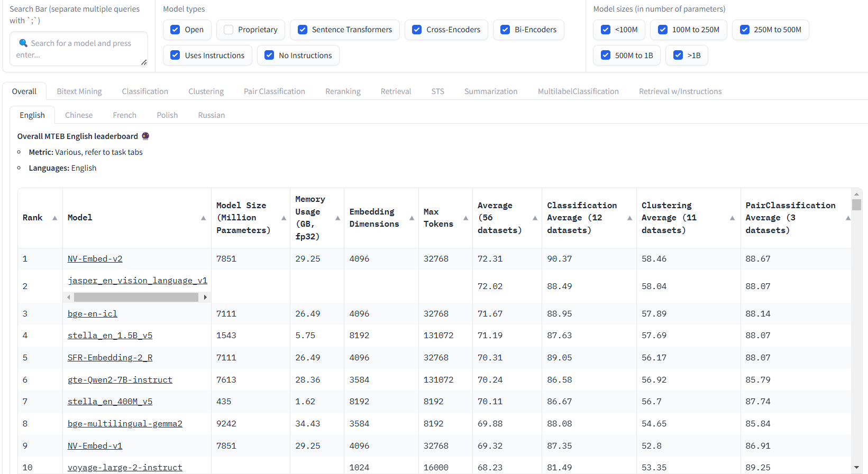Select the French language tab
Image resolution: width=868 pixels, height=474 pixels.
point(124,115)
